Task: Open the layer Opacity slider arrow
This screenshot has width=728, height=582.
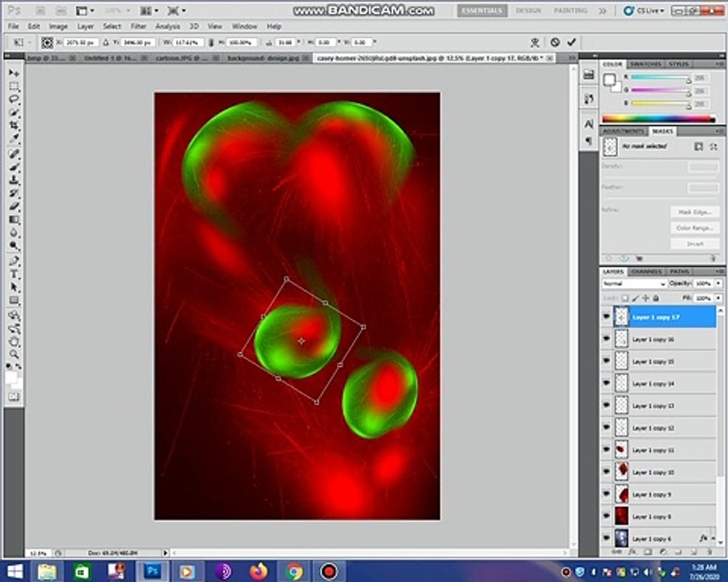Action: tap(718, 283)
